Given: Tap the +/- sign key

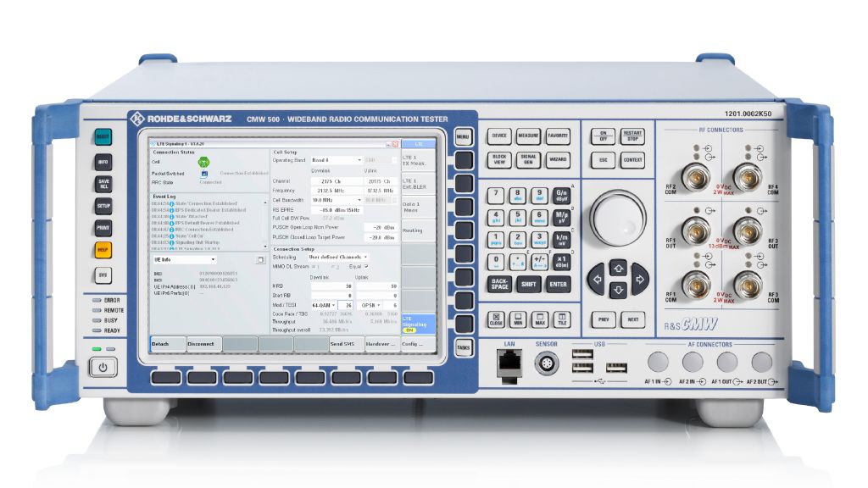Looking at the screenshot, I should pyautogui.click(x=540, y=261).
